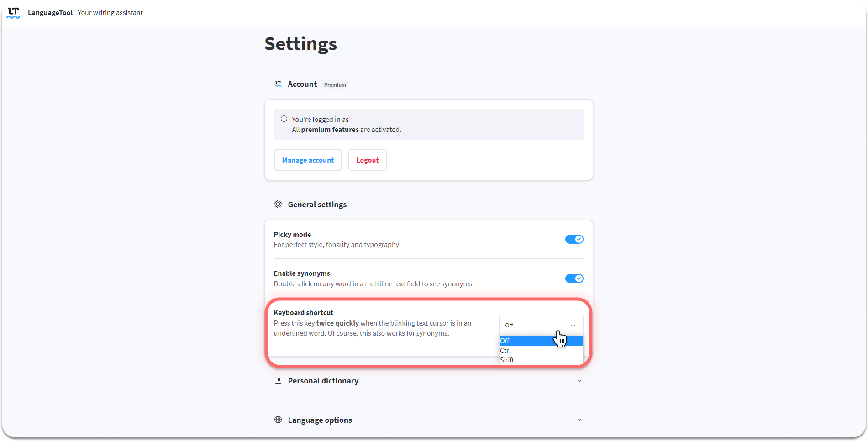Click the Language options heading
868x441 pixels.
(x=320, y=420)
